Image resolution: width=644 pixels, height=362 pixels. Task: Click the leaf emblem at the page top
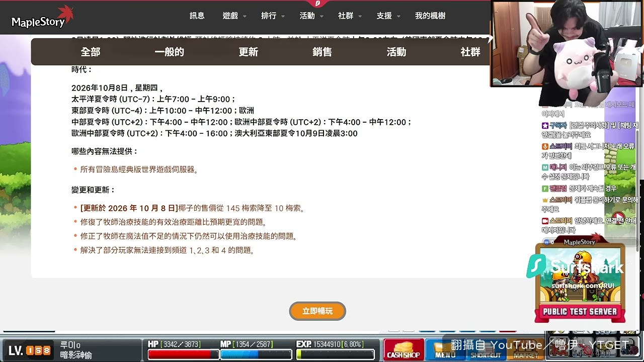[318, 3]
